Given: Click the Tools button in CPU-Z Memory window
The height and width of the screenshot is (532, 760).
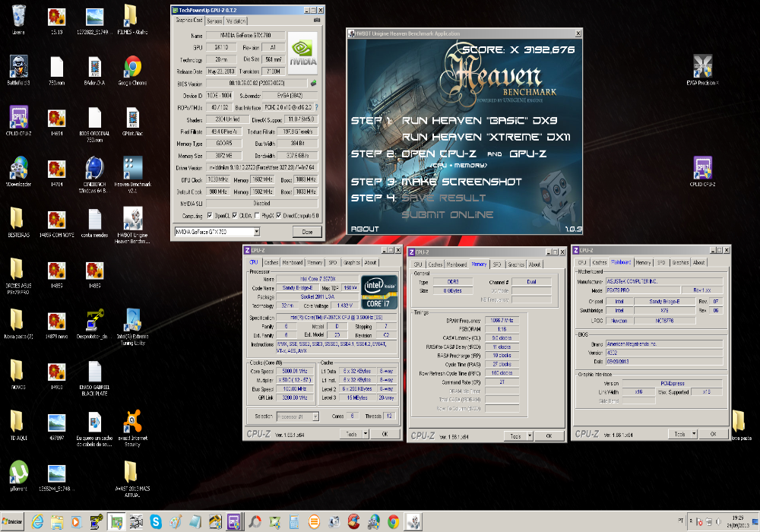Looking at the screenshot, I should point(516,436).
